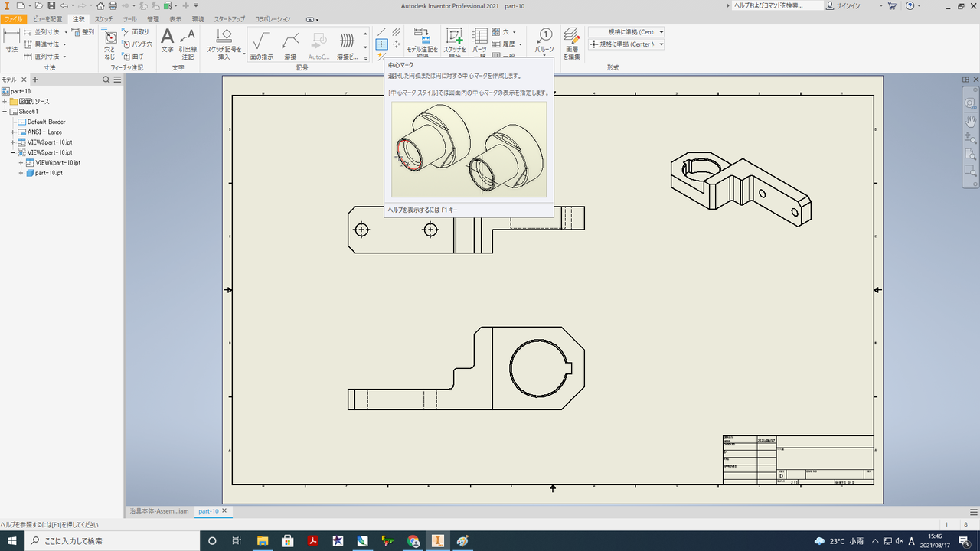This screenshot has width=980, height=551.
Task: Expand the ANSI - Large node
Action: [x=13, y=132]
